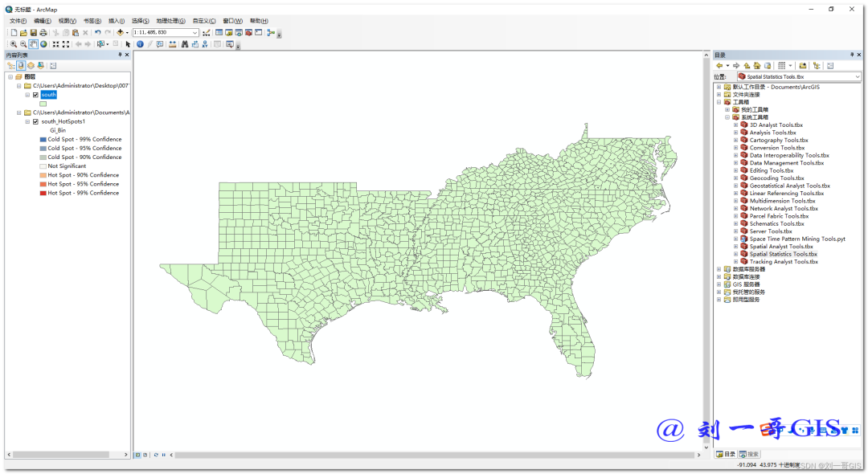Click the south layer green symbol swatch
This screenshot has width=868, height=474.
coord(43,104)
